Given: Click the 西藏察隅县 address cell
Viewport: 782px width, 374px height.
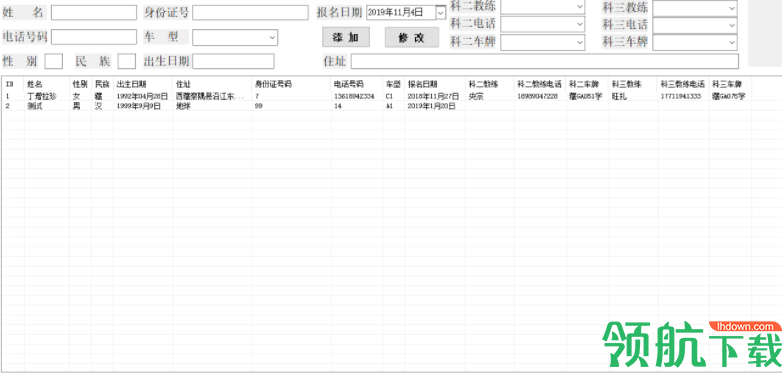Looking at the screenshot, I should (209, 96).
